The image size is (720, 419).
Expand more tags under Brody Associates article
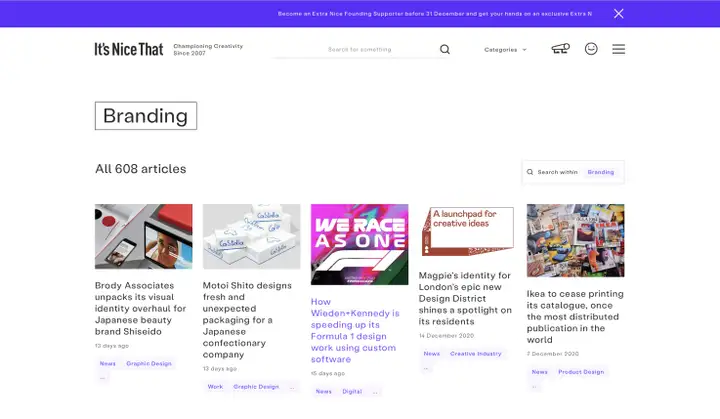(x=102, y=378)
